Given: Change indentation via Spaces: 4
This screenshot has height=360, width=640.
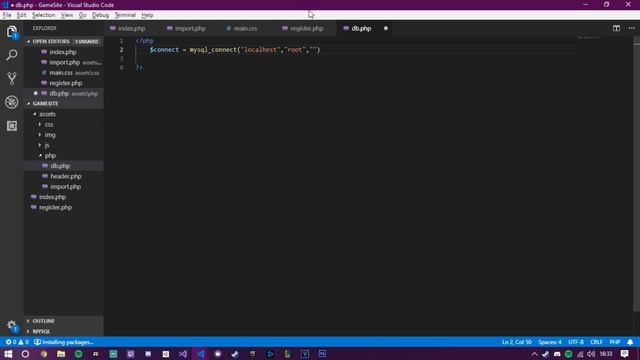Looking at the screenshot, I should click(549, 342).
